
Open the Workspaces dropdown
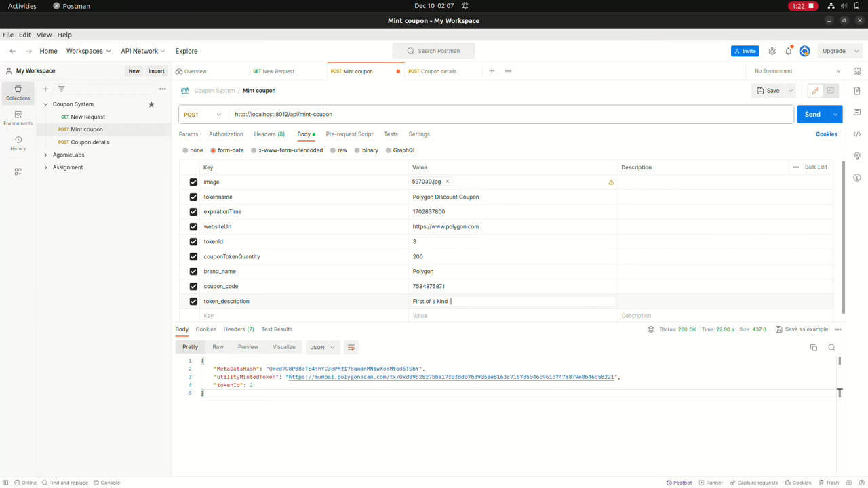[x=88, y=51]
